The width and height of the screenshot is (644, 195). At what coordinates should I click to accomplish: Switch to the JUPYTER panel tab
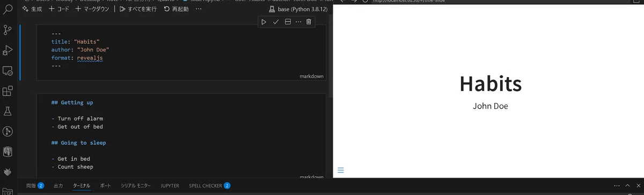[x=170, y=185]
